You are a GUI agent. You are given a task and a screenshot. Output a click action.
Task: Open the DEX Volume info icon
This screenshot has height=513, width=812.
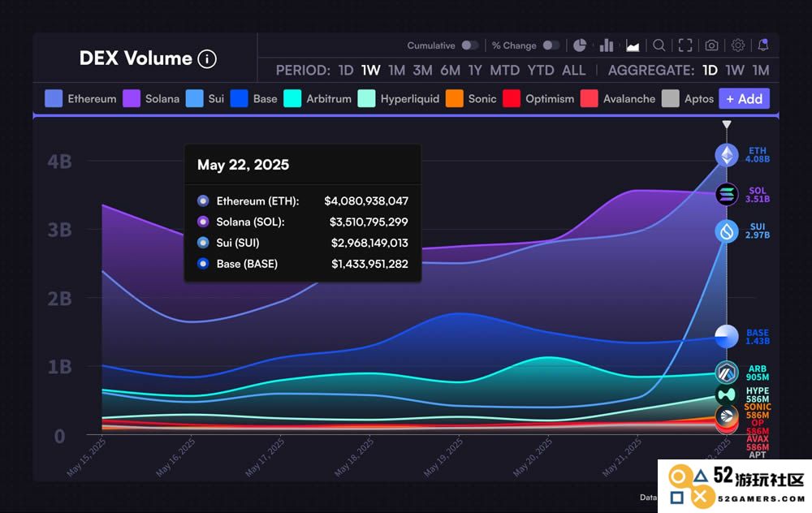click(x=207, y=59)
